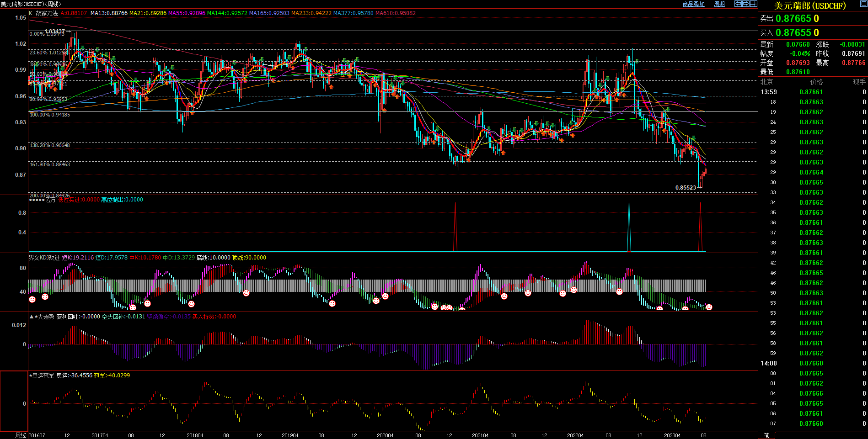Select the 界文KDJ改进 indicator label

[44, 258]
